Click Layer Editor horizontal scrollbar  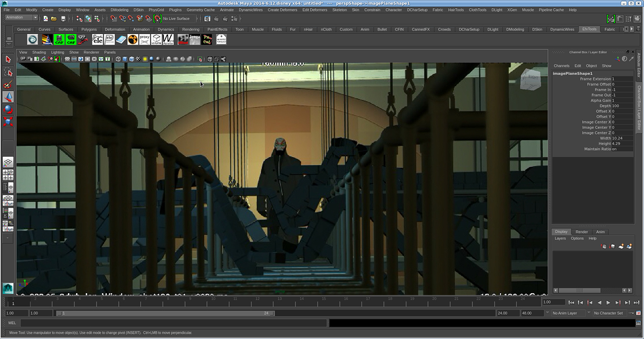579,290
